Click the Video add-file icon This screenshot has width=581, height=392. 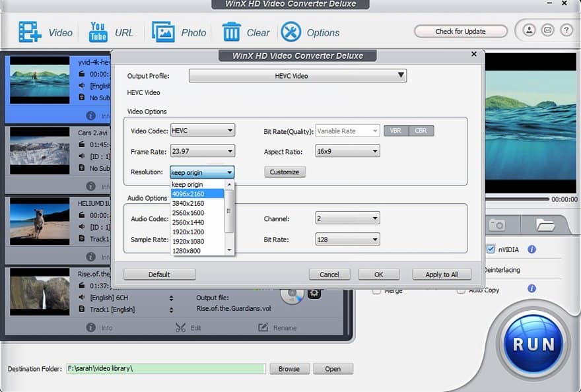pos(30,32)
